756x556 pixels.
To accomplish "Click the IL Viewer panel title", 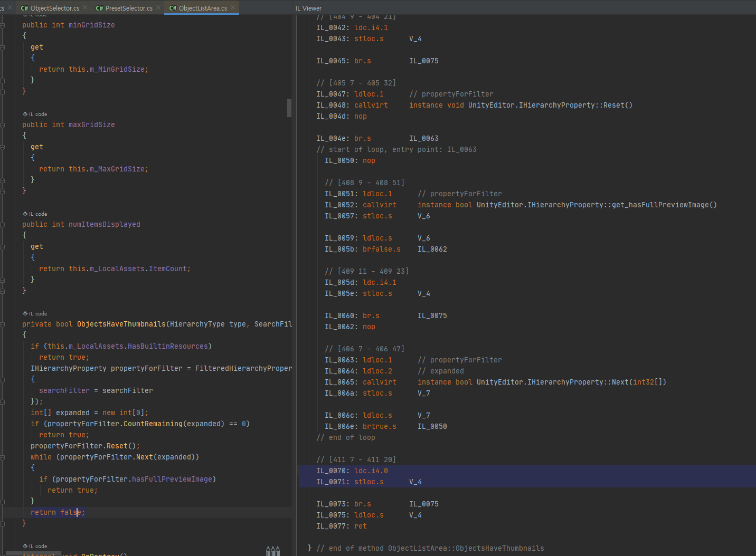I will (309, 8).
